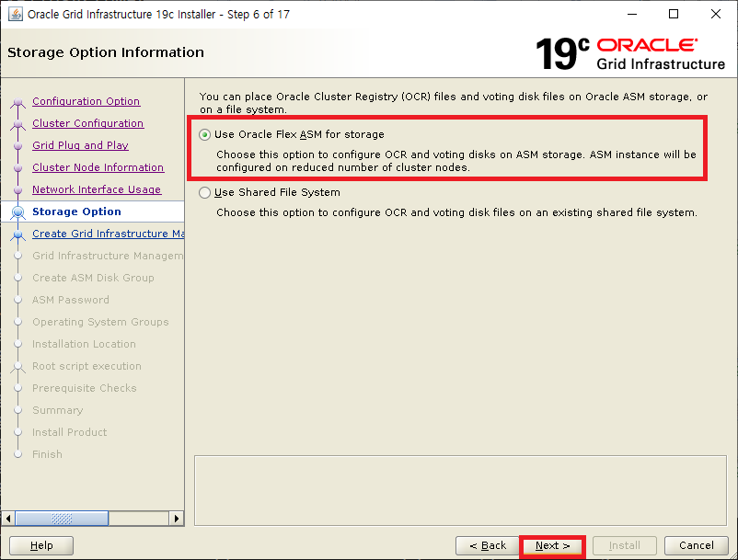
Task: Click Summary step text
Action: point(57,410)
